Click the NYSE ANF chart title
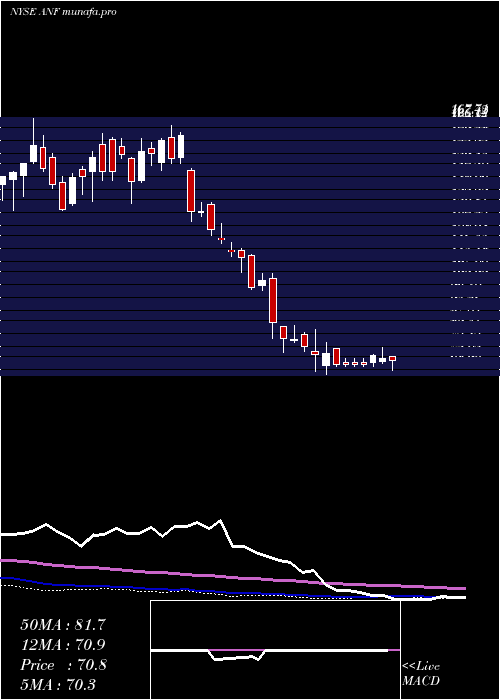The width and height of the screenshot is (500, 700). tap(63, 12)
